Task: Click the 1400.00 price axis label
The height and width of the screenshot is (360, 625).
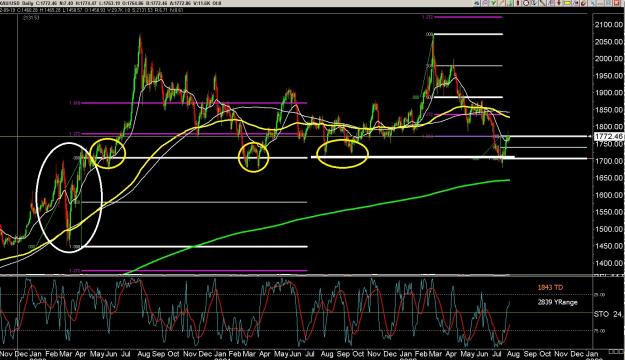Action: click(609, 263)
